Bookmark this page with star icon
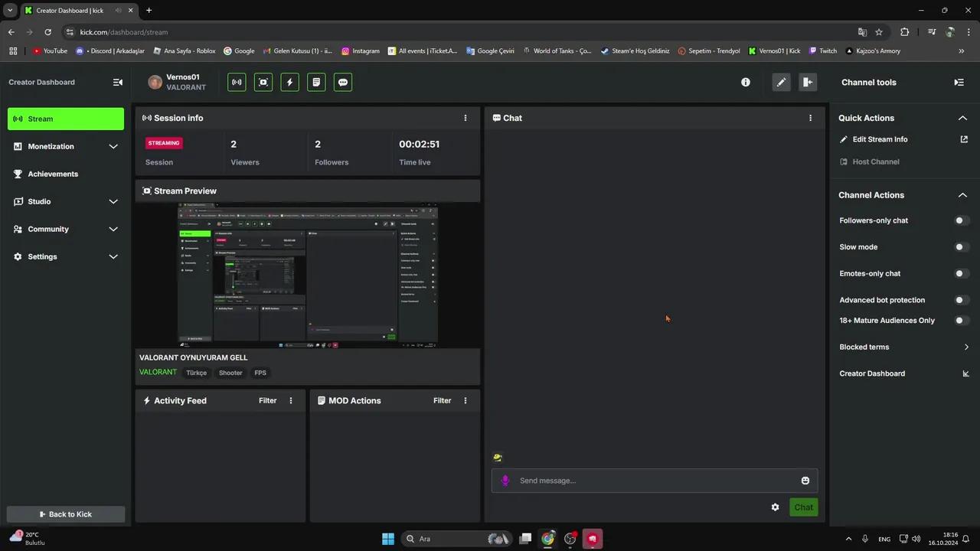 coord(879,32)
